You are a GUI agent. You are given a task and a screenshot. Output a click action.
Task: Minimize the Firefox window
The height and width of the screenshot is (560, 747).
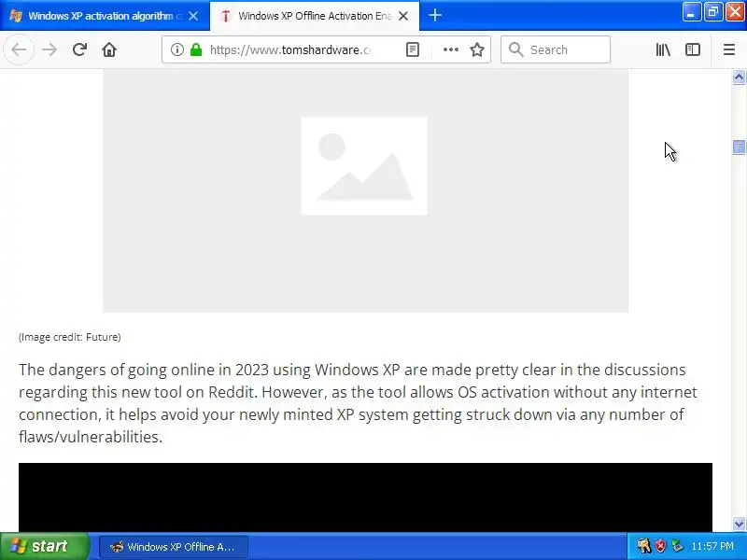click(x=691, y=12)
